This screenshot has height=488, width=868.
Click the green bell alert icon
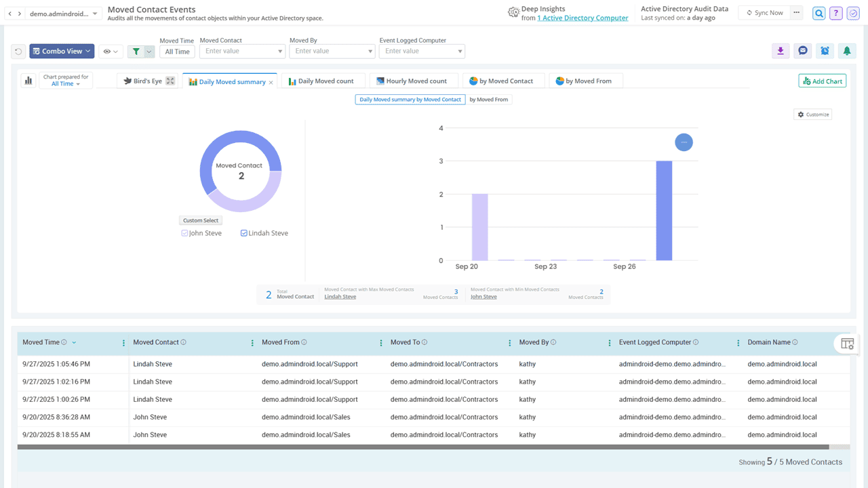coord(846,51)
